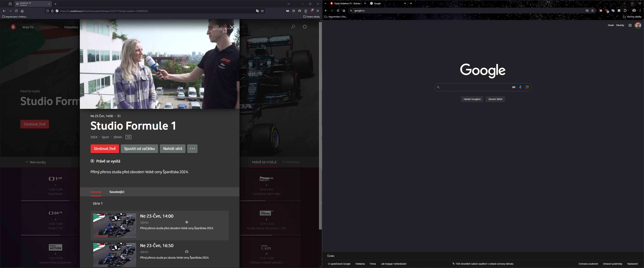The height and width of the screenshot is (268, 644).
Task: Open Firefox extensions puzzle icon
Action: [306, 11]
